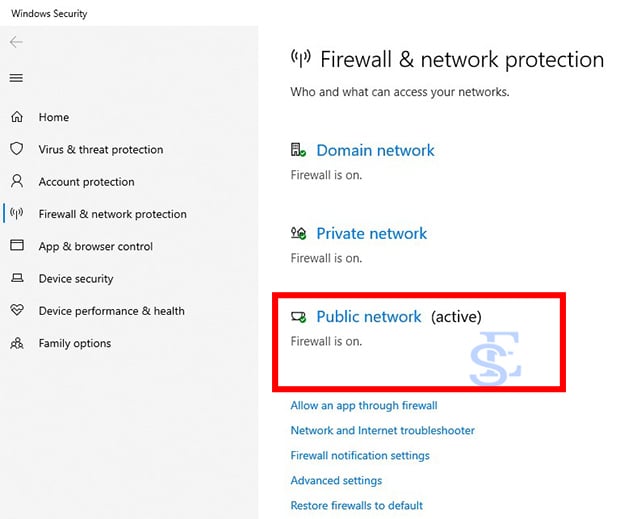Click the Home house icon
The image size is (620, 519).
(17, 117)
